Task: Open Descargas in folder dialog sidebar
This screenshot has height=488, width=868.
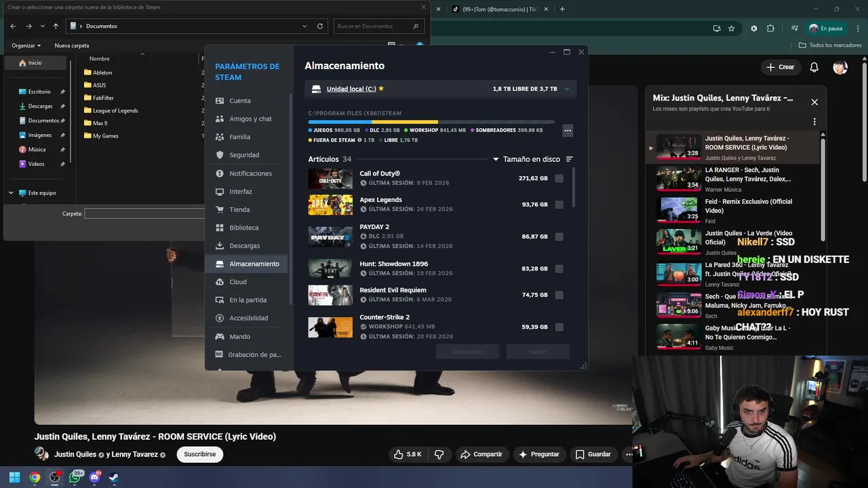Action: (40, 106)
